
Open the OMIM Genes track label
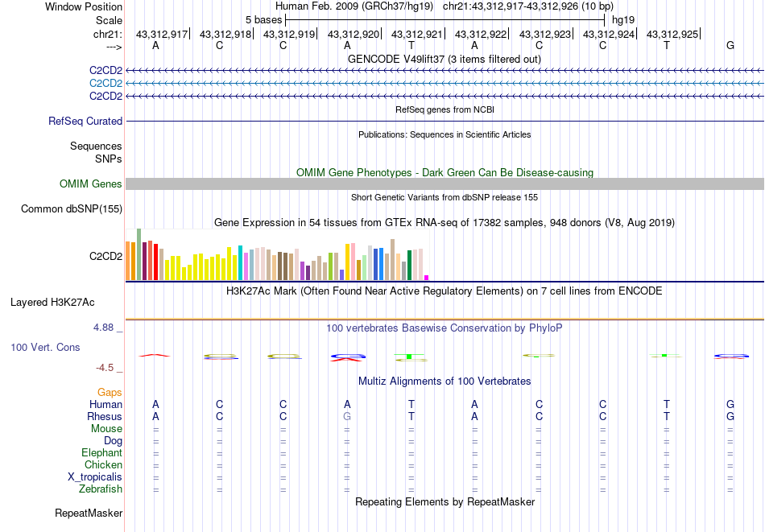[x=91, y=184]
